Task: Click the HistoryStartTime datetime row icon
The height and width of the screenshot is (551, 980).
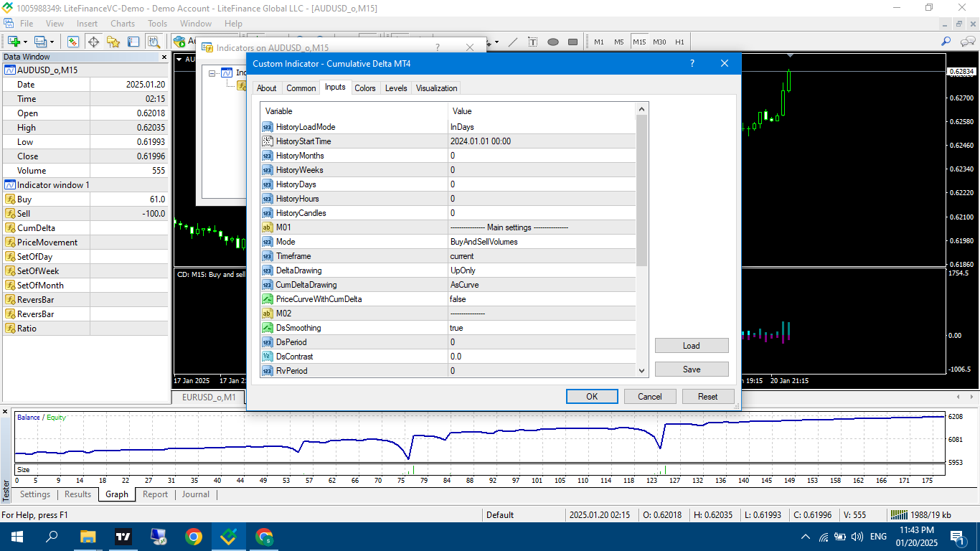Action: [x=268, y=141]
